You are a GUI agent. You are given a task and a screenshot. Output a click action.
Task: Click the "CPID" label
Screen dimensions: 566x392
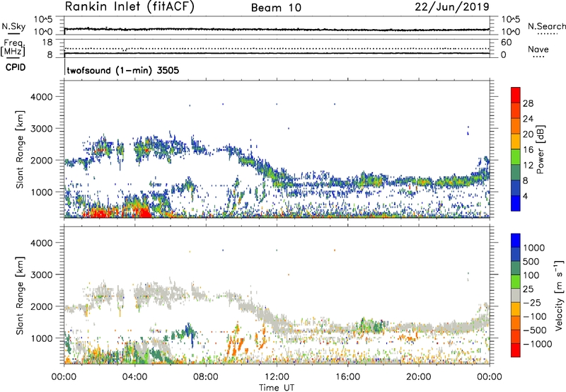[x=16, y=67]
